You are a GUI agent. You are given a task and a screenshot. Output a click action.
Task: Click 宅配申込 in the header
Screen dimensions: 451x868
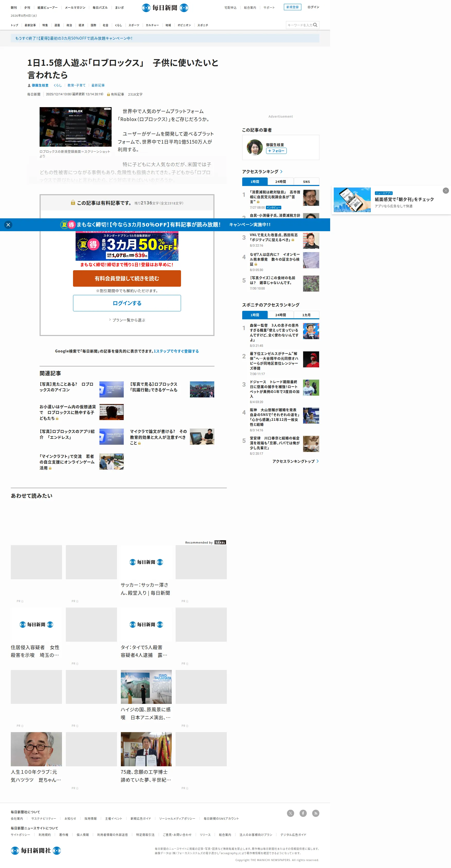[230, 7]
